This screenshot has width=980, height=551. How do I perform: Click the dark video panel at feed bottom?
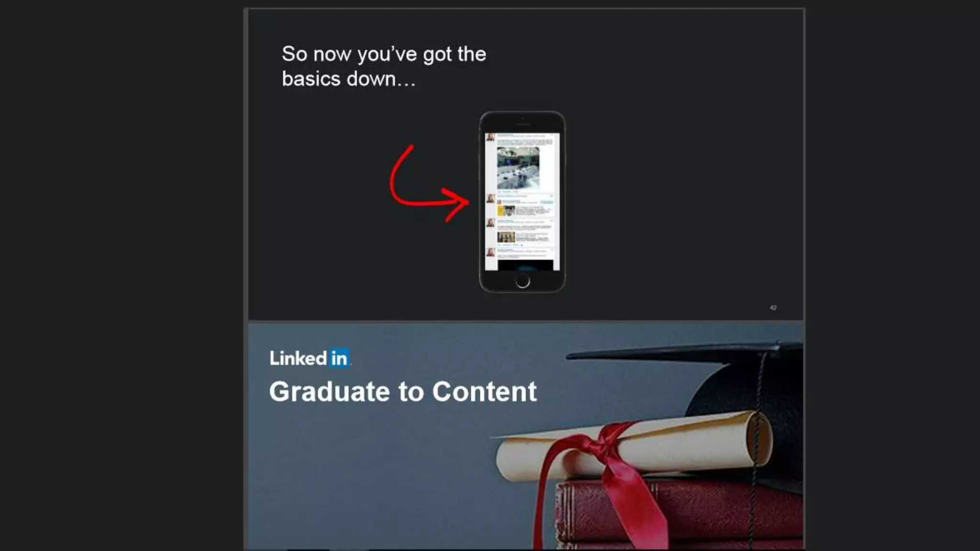coord(525,265)
